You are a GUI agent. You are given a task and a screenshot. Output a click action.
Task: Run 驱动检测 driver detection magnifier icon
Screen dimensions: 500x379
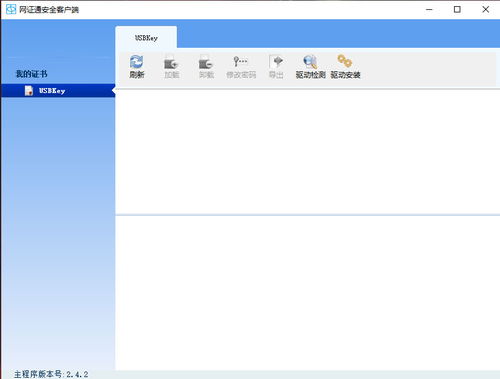310,62
